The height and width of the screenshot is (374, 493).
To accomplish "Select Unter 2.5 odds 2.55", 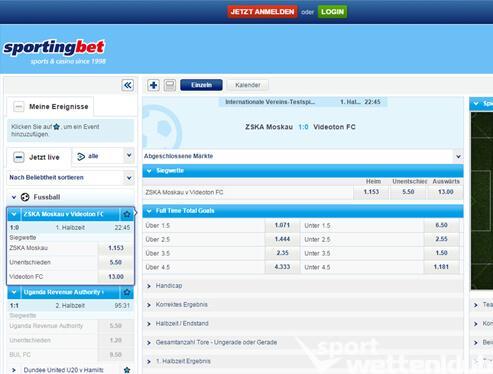I will (441, 239).
